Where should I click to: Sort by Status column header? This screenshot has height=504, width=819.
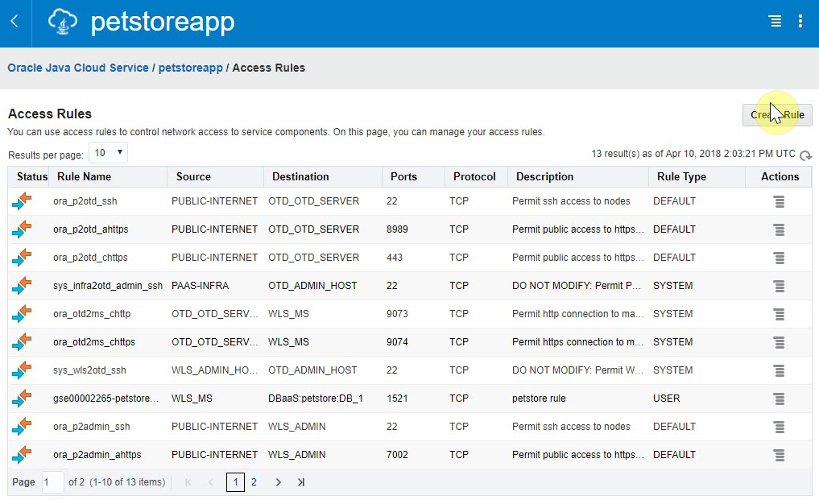coord(32,176)
